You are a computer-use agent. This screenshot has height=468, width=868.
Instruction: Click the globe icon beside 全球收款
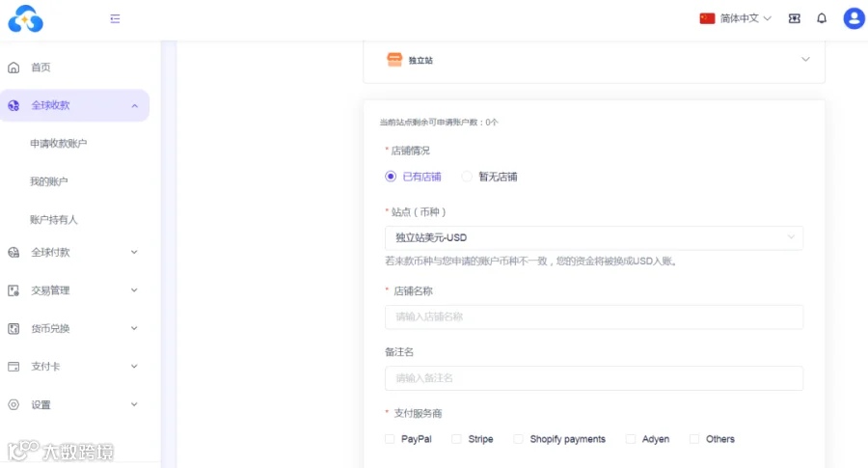coord(14,105)
